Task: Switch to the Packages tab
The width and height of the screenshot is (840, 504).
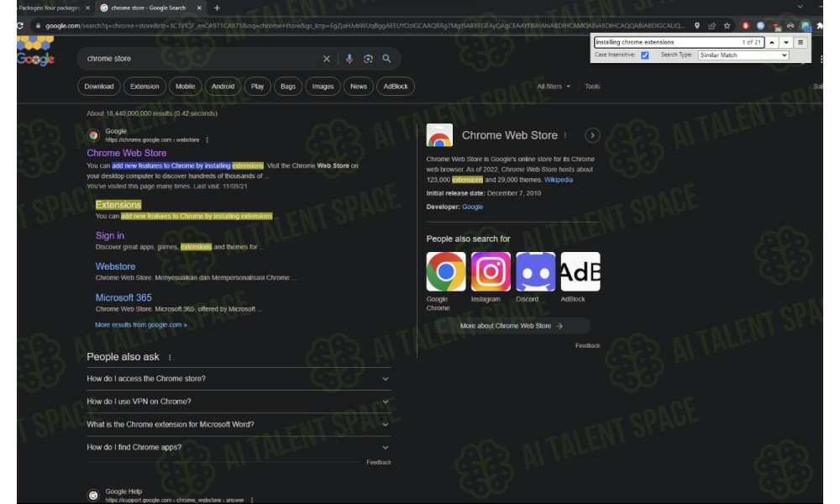Action: 50,8
